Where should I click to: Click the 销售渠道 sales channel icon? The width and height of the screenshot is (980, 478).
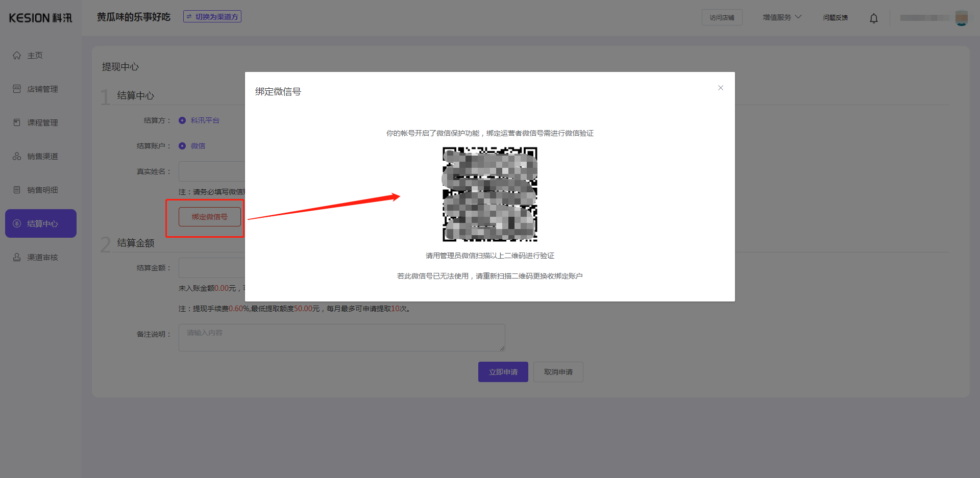(16, 156)
